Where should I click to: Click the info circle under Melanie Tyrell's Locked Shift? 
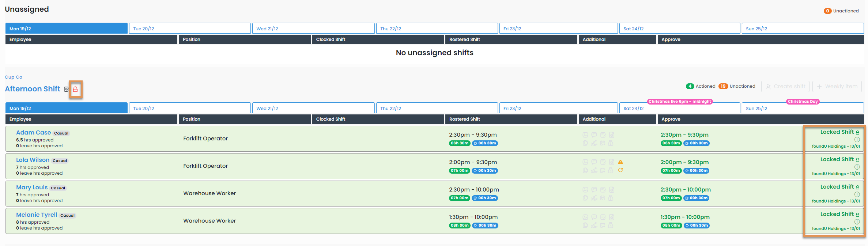857,222
